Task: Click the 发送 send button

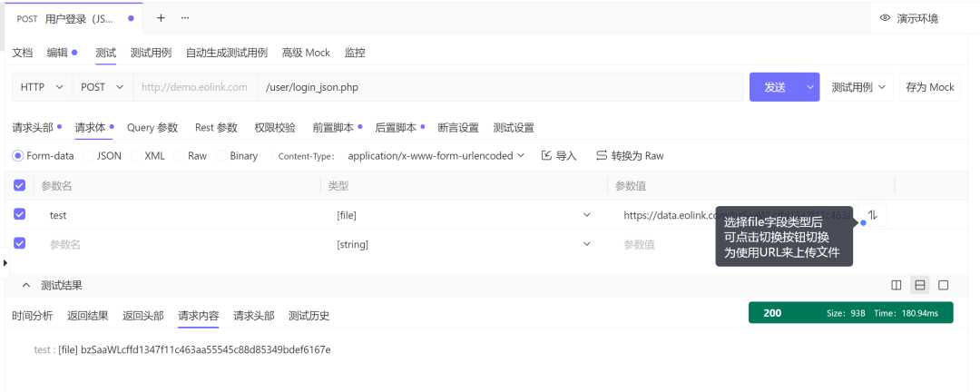Action: click(775, 87)
